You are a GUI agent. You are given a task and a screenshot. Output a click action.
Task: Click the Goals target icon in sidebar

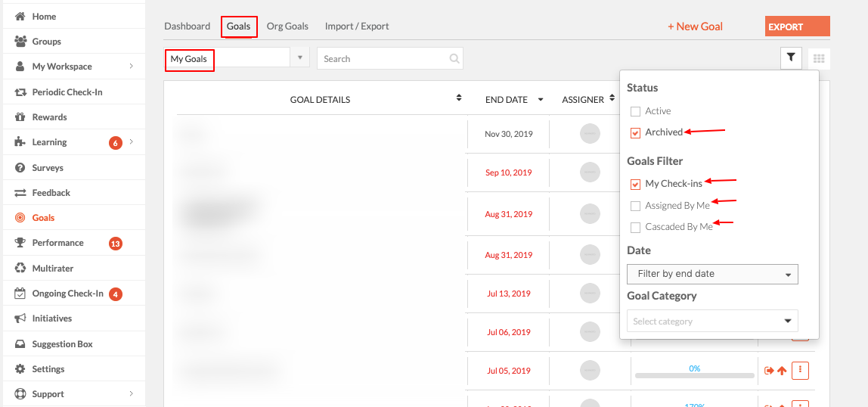pyautogui.click(x=20, y=218)
